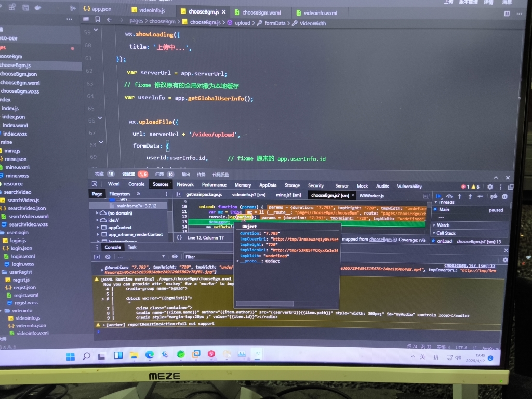Open the Network tab in DevTools
Screen dimensions: 532x399
pos(185,184)
